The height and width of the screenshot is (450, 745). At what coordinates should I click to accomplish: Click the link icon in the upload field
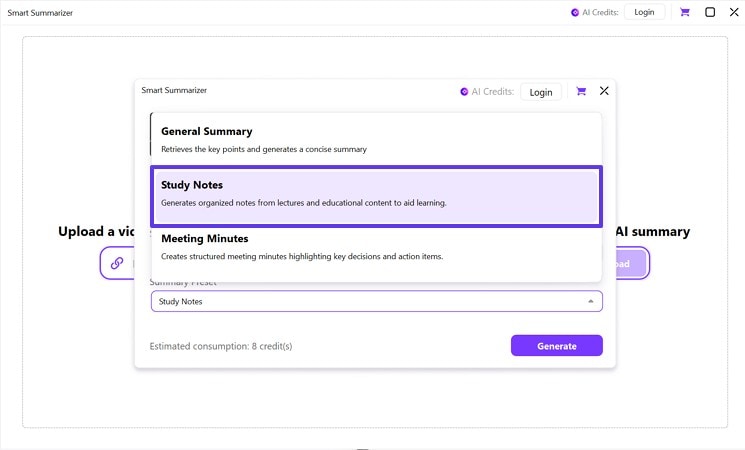click(x=117, y=263)
